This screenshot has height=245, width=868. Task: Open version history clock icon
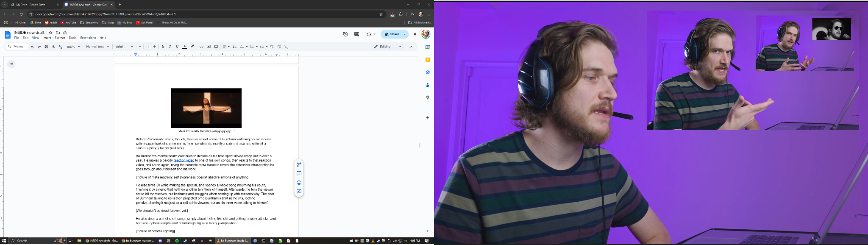pos(345,34)
